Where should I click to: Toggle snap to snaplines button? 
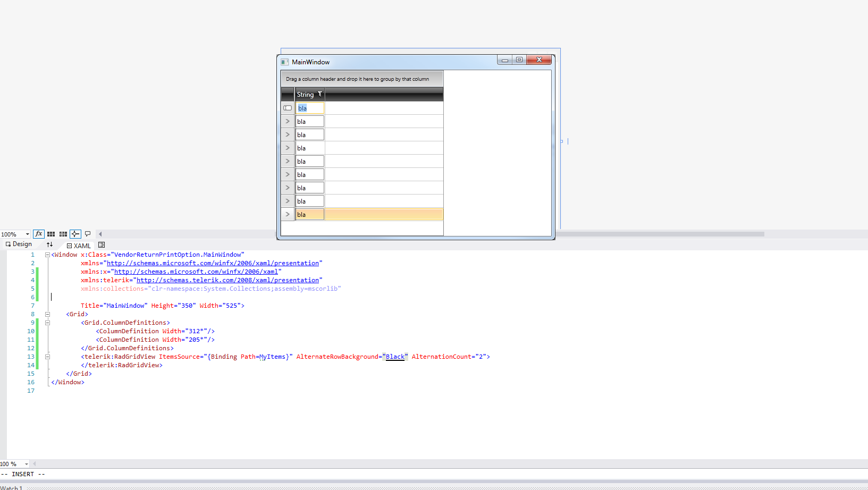tap(75, 234)
